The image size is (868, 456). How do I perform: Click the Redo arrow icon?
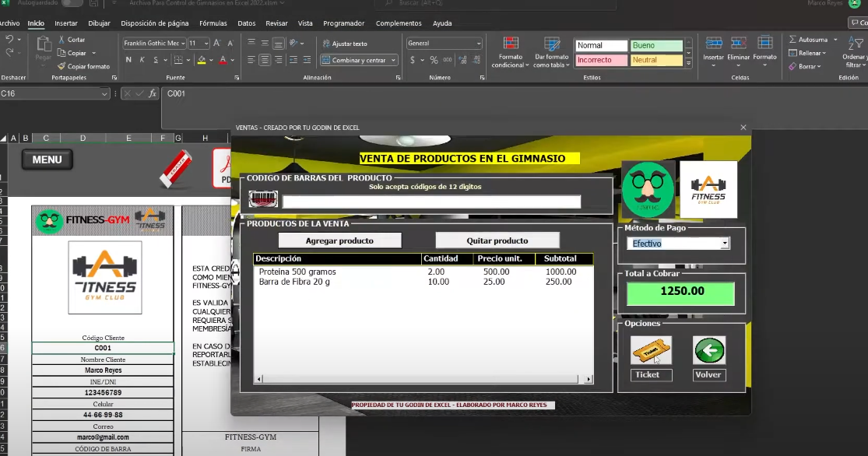tap(9, 53)
